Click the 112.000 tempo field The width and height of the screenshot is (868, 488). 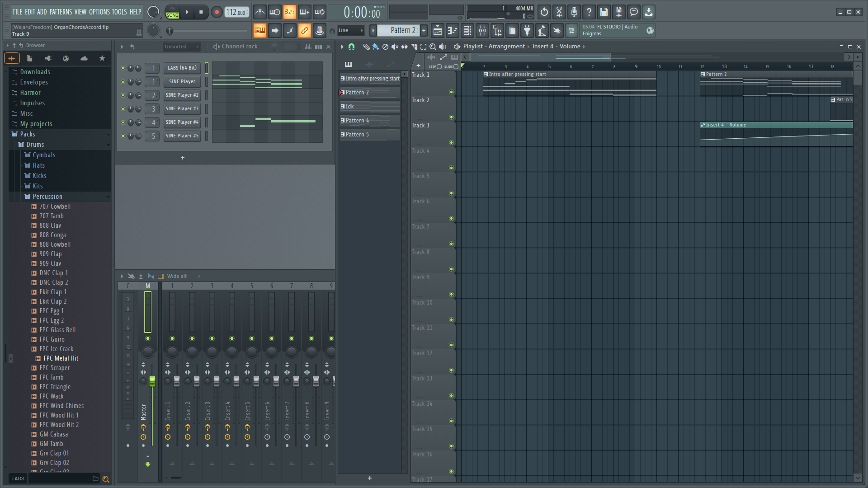pyautogui.click(x=236, y=12)
